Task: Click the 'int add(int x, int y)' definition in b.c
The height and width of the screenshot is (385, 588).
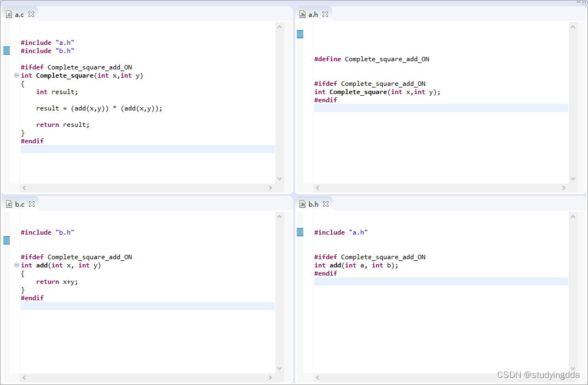Action: click(61, 266)
